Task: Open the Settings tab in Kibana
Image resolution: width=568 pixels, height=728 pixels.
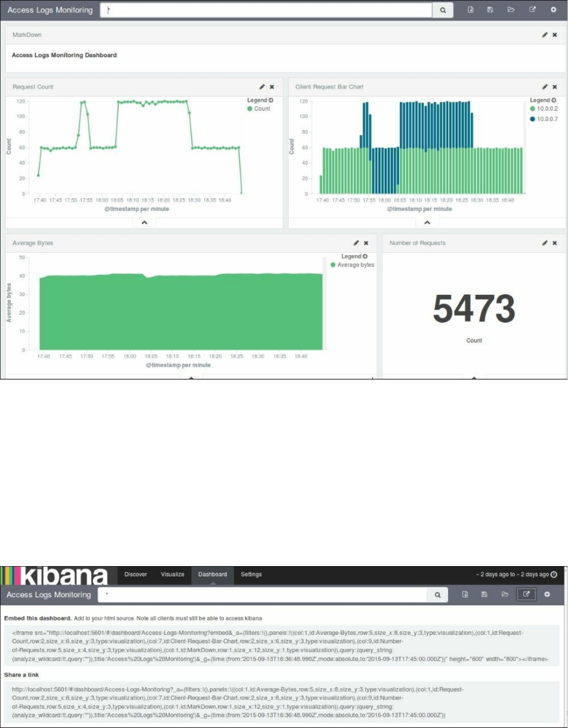Action: 251,575
